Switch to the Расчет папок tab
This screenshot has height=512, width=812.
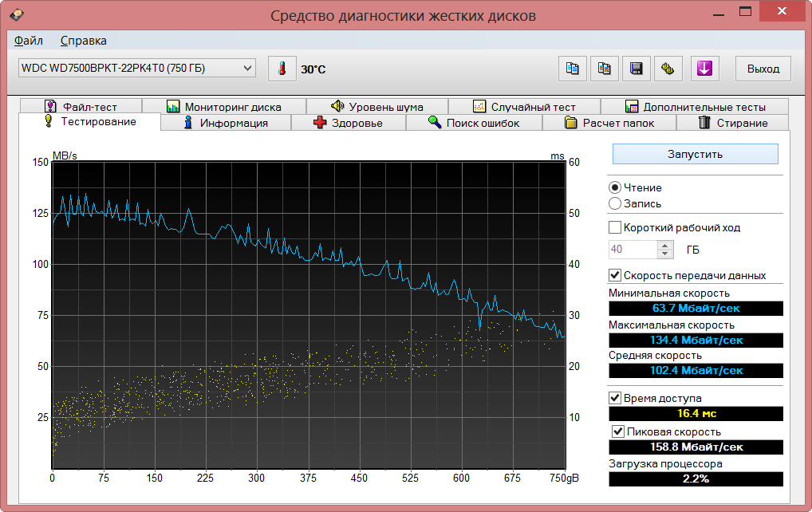click(x=609, y=123)
